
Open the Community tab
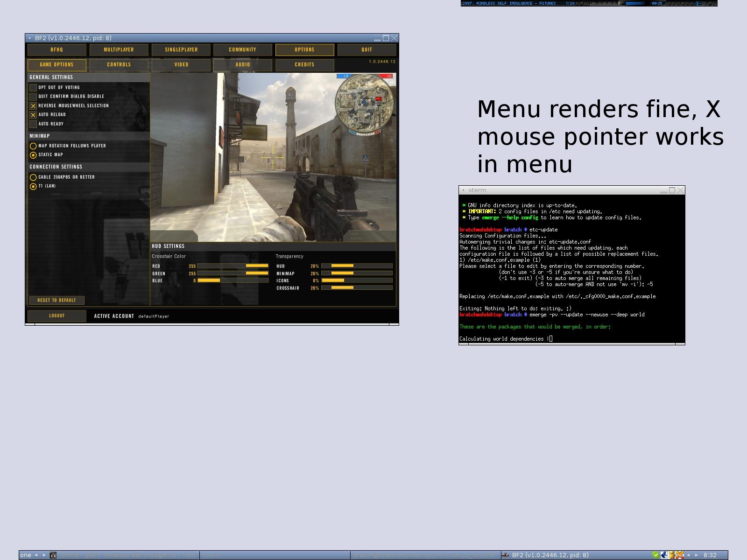pyautogui.click(x=243, y=49)
